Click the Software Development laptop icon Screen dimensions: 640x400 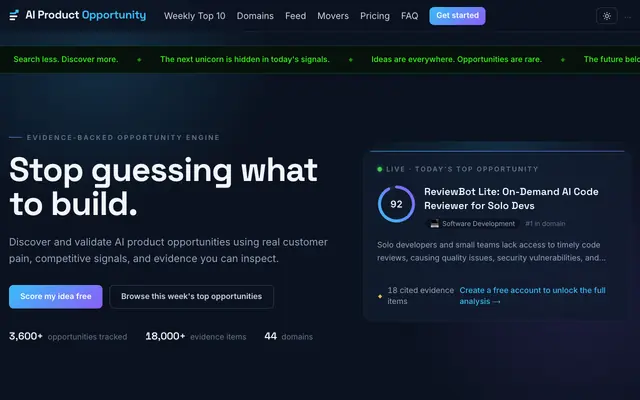(x=434, y=224)
